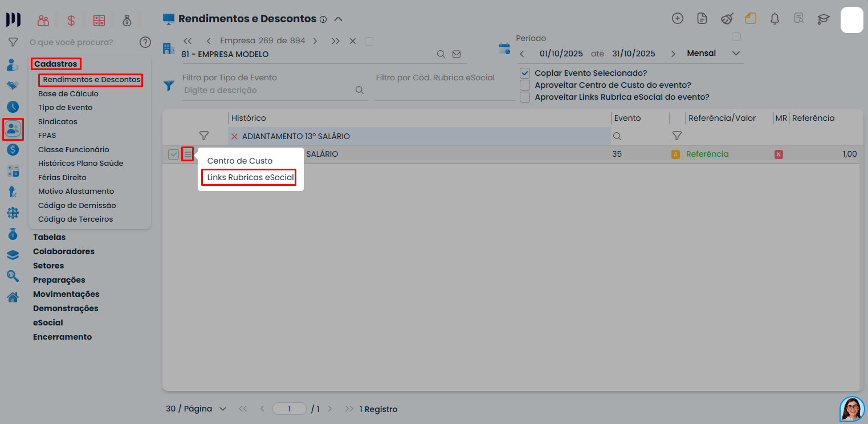Click the page number input in pagination
The image size is (868, 424).
(290, 409)
